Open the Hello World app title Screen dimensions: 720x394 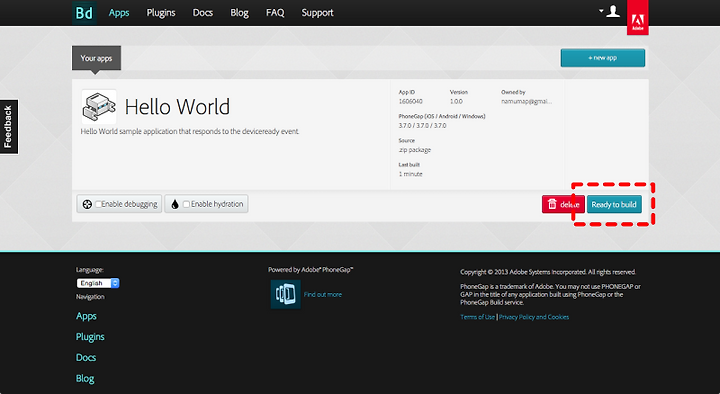click(177, 107)
